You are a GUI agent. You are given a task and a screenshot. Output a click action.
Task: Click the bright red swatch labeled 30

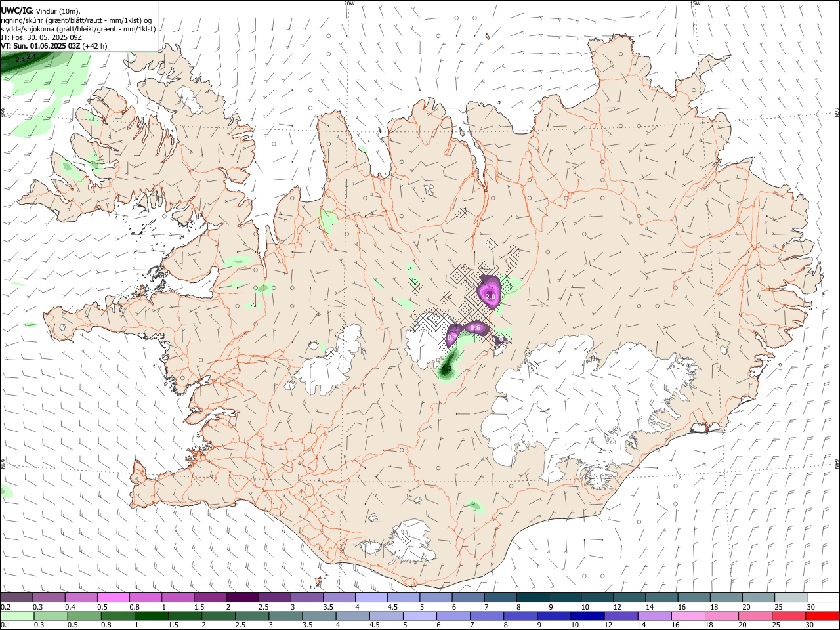[823, 616]
